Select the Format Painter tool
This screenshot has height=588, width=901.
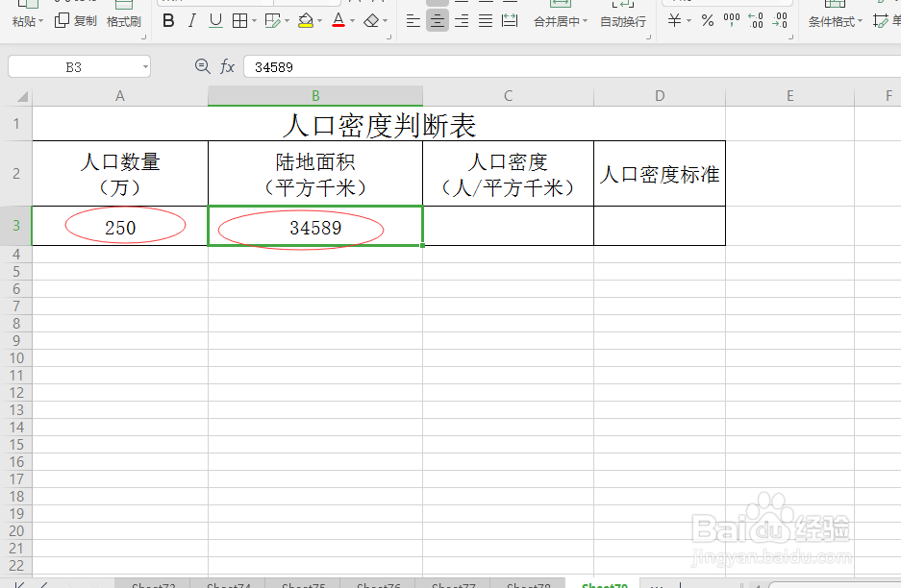point(123,21)
